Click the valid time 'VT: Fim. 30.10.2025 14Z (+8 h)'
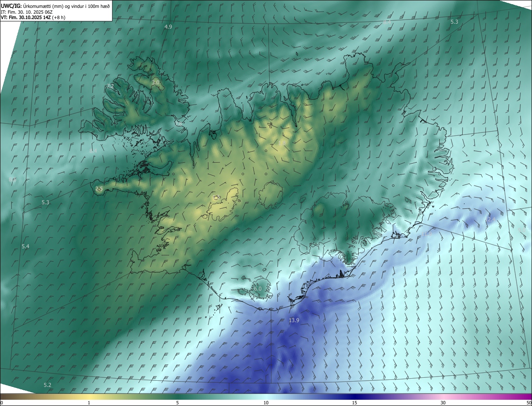The height and width of the screenshot is (406, 532). [x=33, y=17]
